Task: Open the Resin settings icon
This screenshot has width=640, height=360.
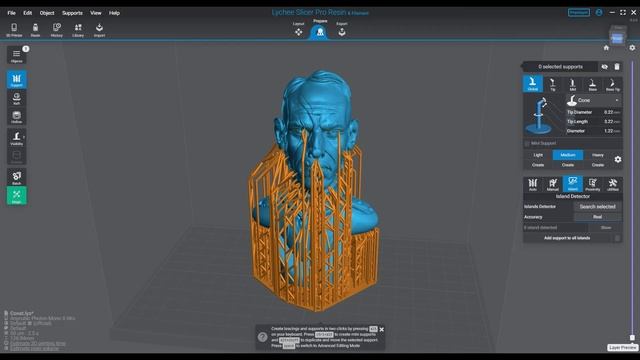Action: click(36, 30)
